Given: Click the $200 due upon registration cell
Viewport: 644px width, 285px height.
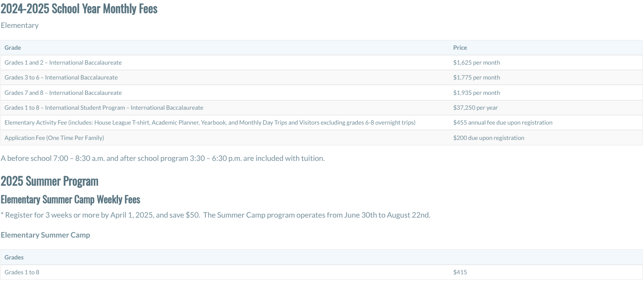Looking at the screenshot, I should click(x=489, y=138).
